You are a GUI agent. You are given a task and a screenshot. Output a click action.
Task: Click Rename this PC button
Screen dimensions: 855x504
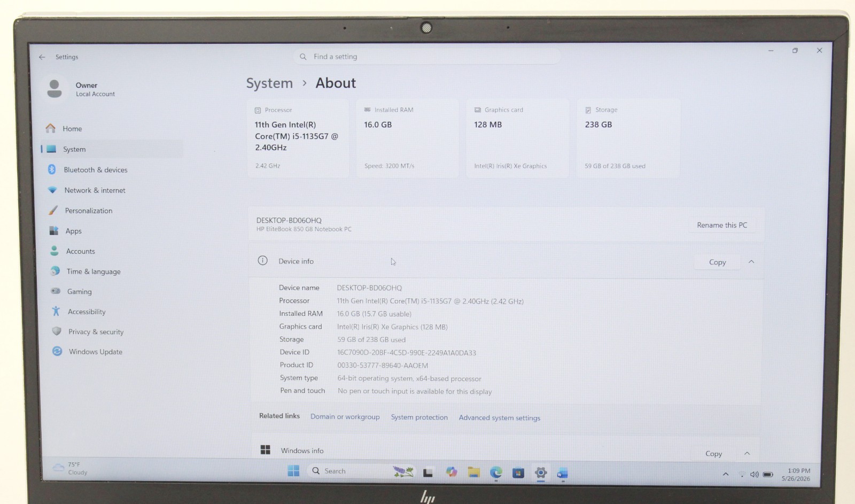coord(722,225)
